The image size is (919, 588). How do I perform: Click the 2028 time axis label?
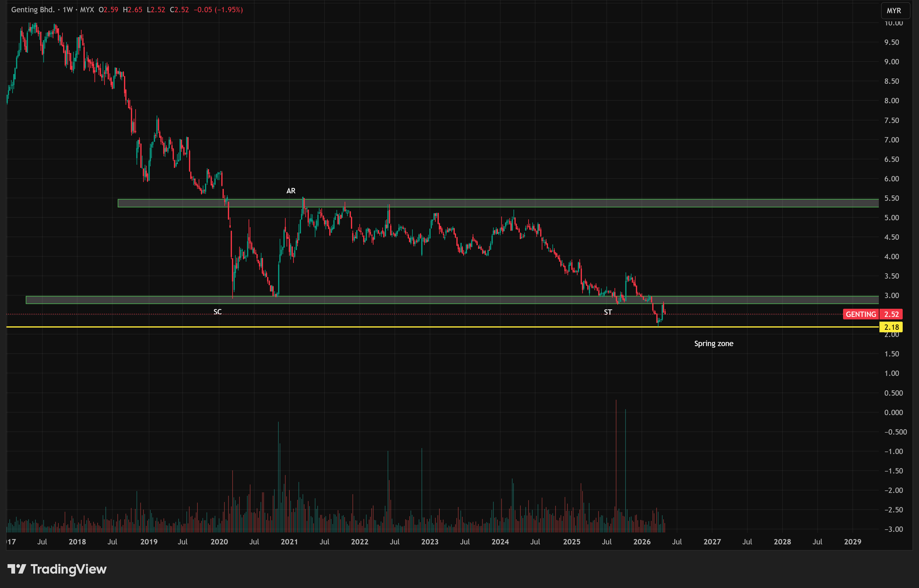click(x=782, y=542)
